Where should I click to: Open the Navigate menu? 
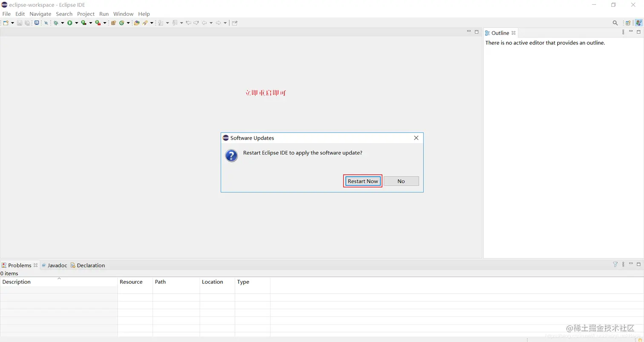coord(40,14)
